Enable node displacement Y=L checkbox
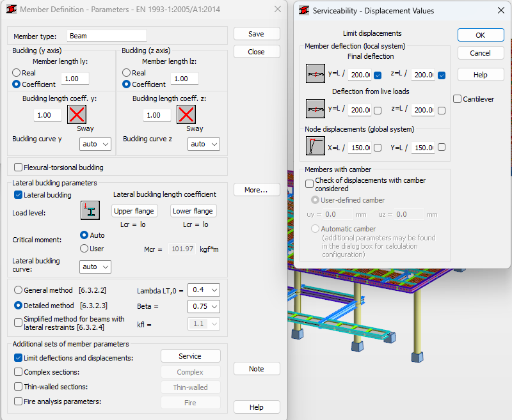The height and width of the screenshot is (420, 512). (x=442, y=147)
